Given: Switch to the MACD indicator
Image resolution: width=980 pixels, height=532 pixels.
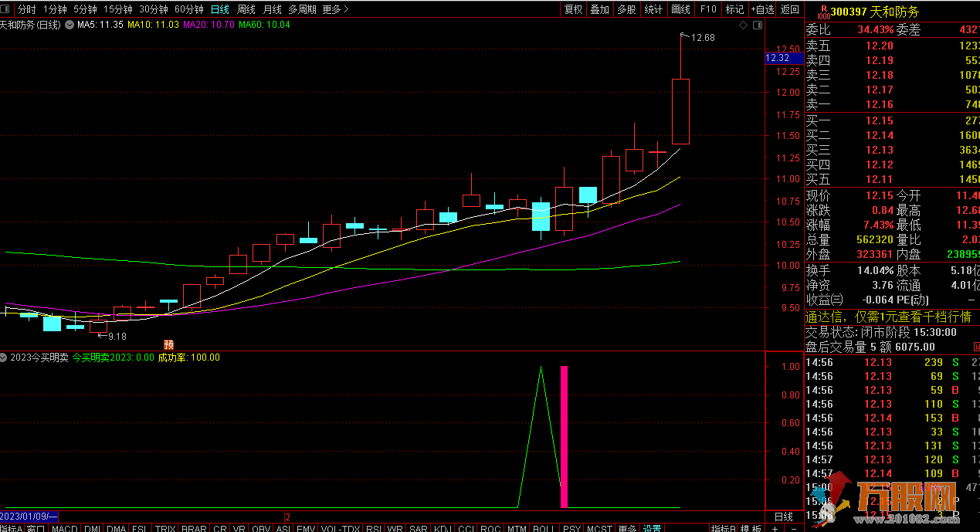Looking at the screenshot, I should [x=64, y=529].
